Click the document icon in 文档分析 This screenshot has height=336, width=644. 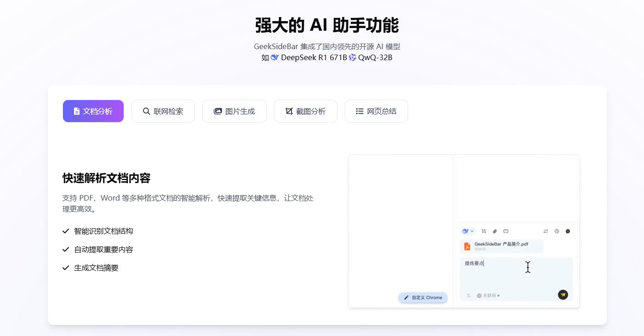pyautogui.click(x=77, y=111)
